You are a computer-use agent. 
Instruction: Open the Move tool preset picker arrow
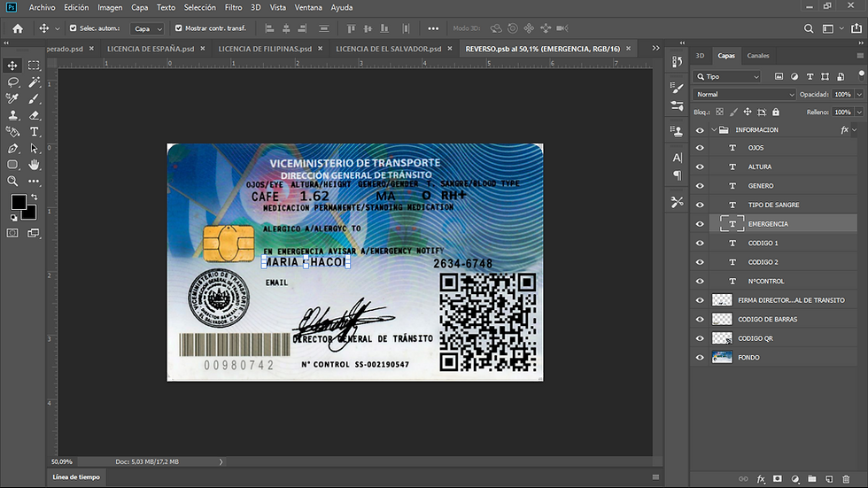(57, 28)
